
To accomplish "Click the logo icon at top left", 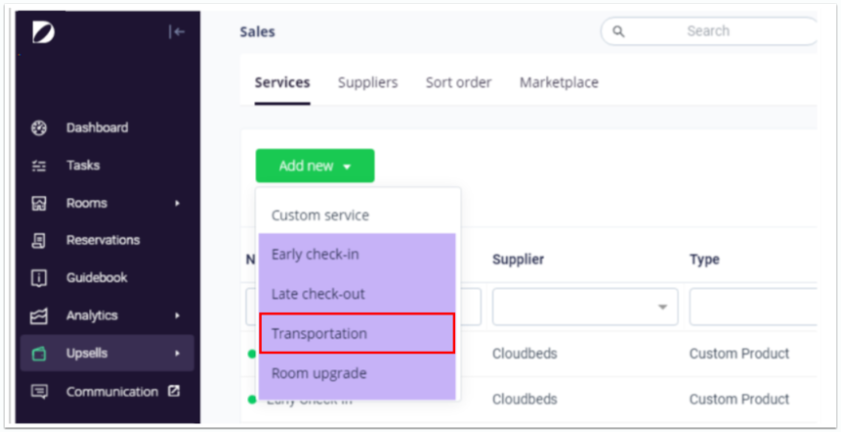I will [x=44, y=32].
